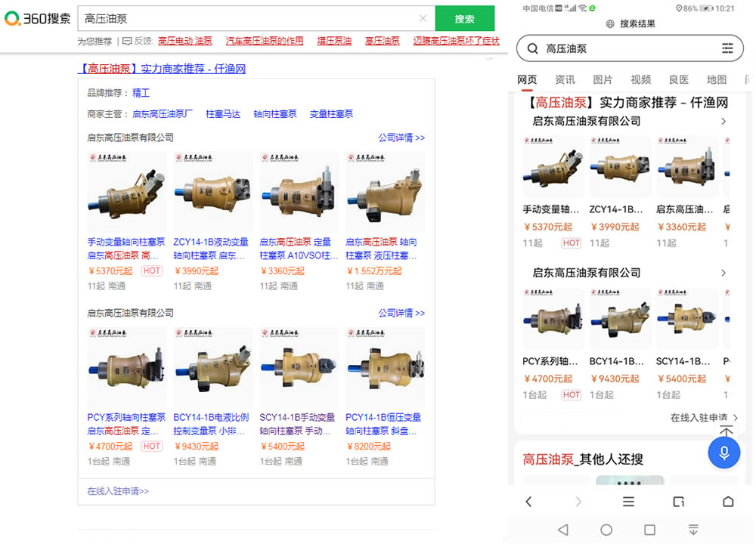Expand the first 启东高压油泵有限公司 chevron on mobile
The width and height of the screenshot is (756, 544).
[723, 121]
